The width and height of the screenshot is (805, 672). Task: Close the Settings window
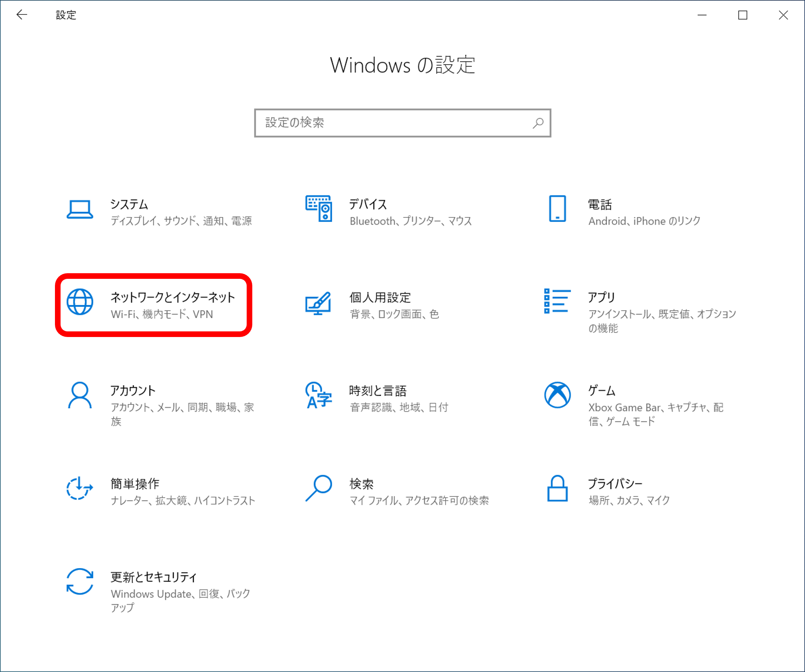pyautogui.click(x=783, y=15)
